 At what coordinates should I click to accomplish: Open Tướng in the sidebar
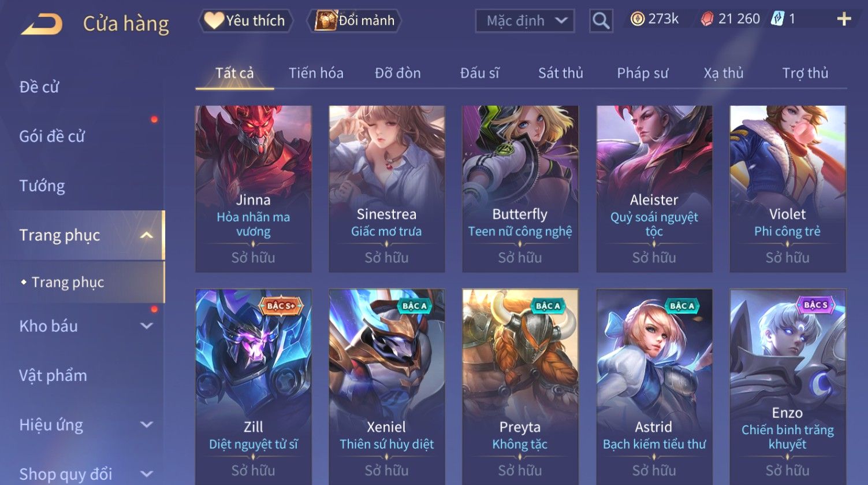tap(42, 186)
